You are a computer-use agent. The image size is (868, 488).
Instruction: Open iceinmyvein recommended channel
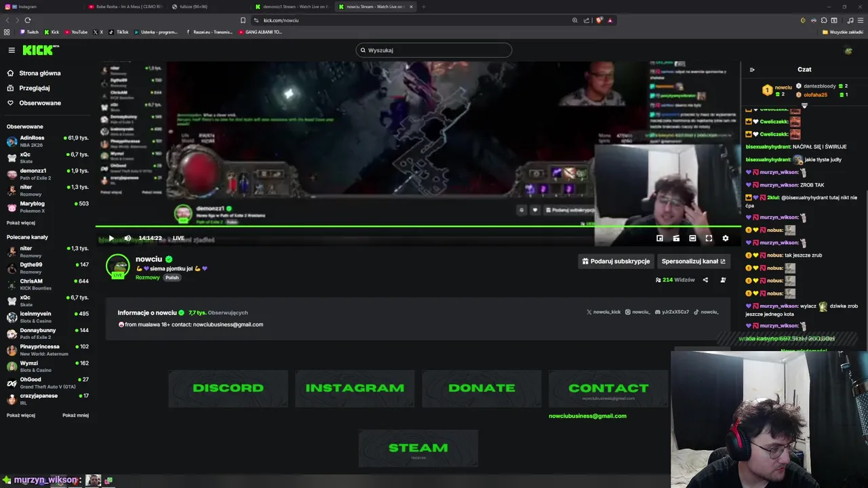(46, 317)
